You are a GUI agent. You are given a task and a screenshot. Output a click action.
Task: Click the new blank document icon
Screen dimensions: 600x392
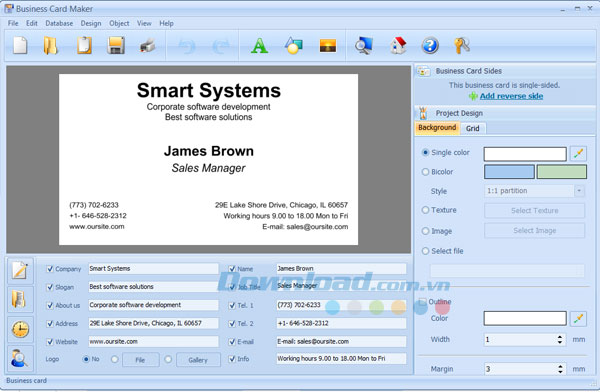coord(20,46)
